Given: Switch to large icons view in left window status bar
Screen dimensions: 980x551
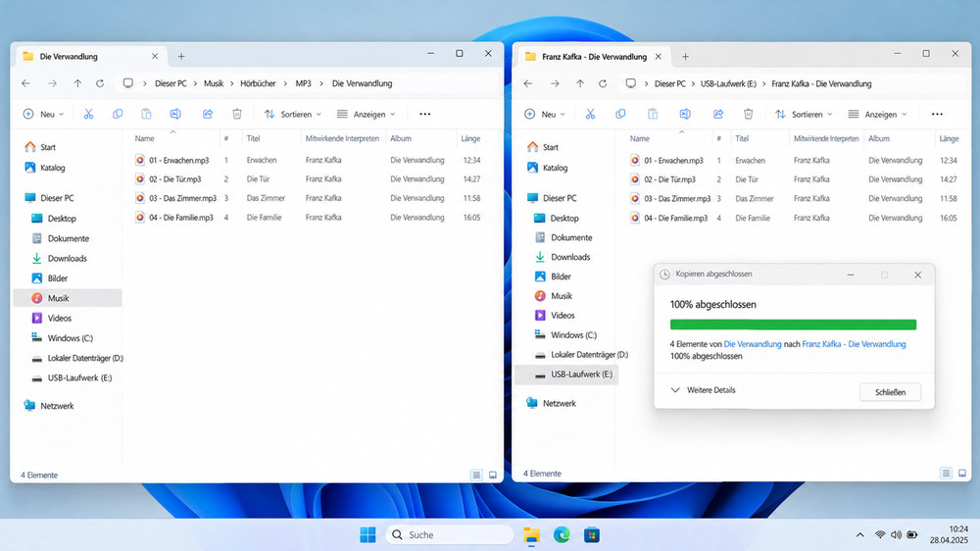Looking at the screenshot, I should click(493, 475).
